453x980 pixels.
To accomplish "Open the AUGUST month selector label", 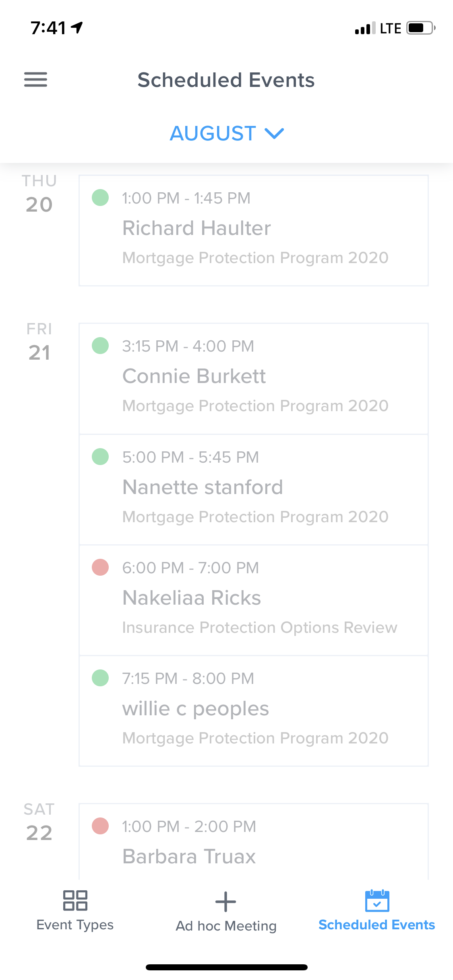I will pos(213,133).
